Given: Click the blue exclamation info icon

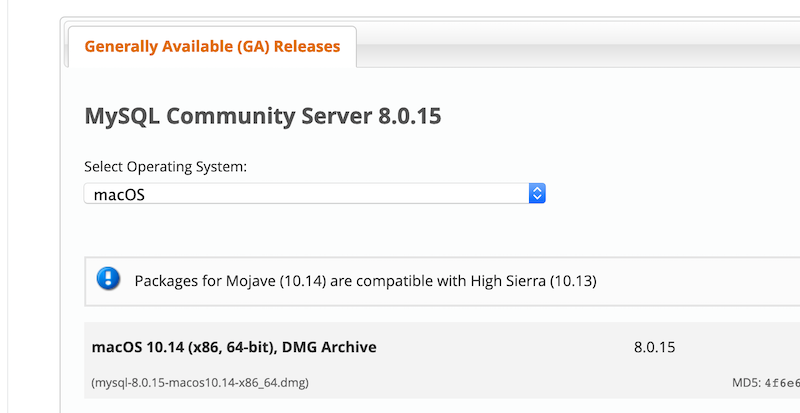Looking at the screenshot, I should (108, 279).
